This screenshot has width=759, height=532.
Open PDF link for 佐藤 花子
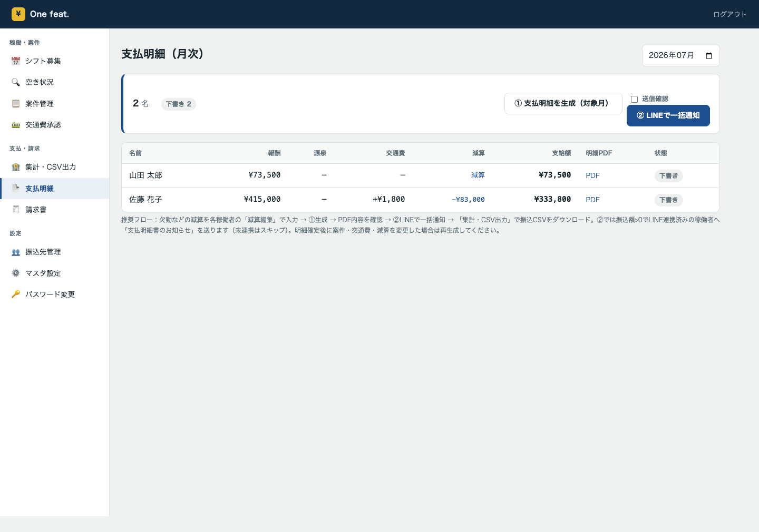pyautogui.click(x=592, y=200)
